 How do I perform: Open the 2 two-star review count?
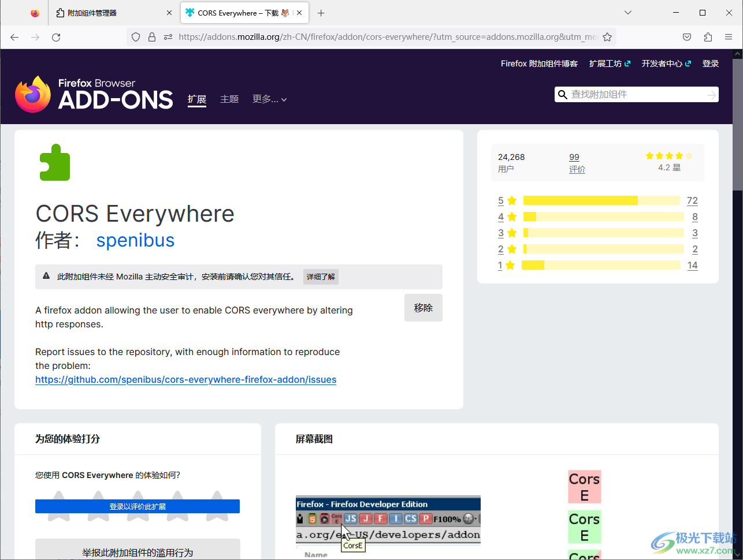[694, 249]
